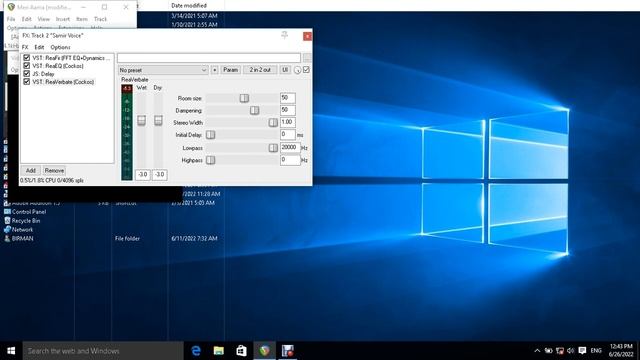Open the No preset dropdown

[163, 70]
